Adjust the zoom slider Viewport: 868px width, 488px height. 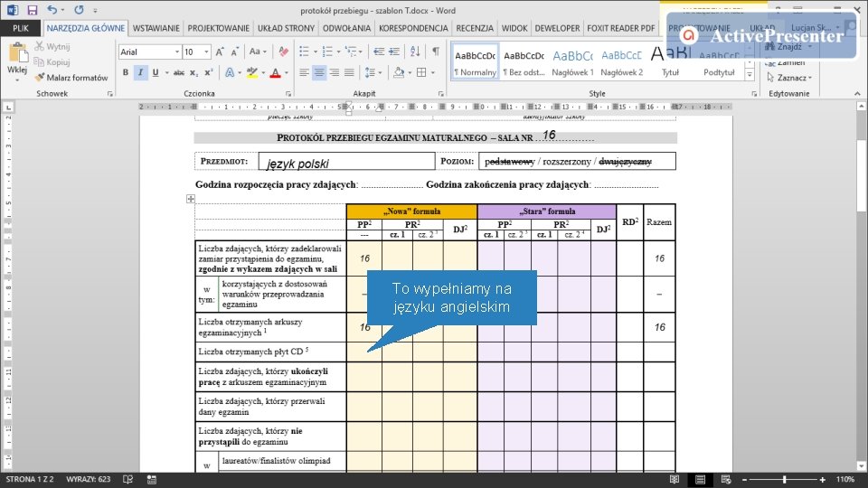(x=784, y=479)
